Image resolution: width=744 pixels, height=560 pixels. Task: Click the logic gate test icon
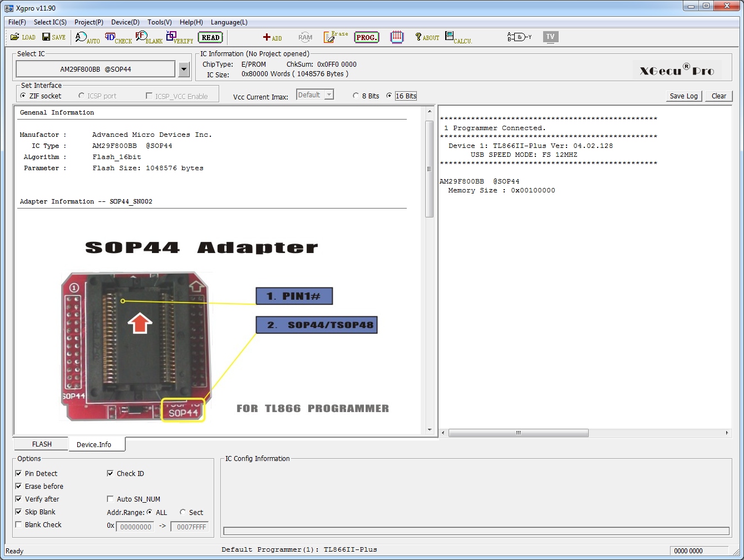pos(519,37)
